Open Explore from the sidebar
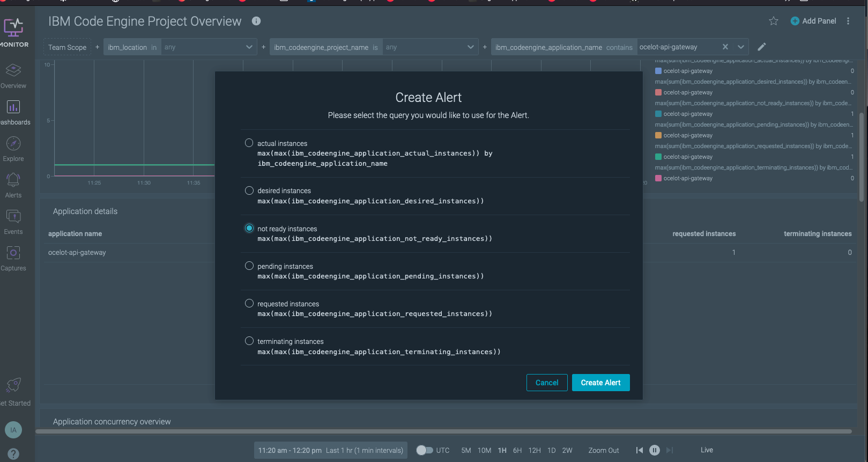The image size is (868, 462). click(x=13, y=149)
